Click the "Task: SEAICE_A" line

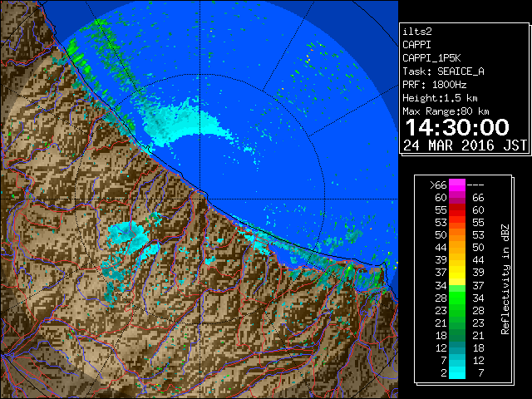pos(443,71)
